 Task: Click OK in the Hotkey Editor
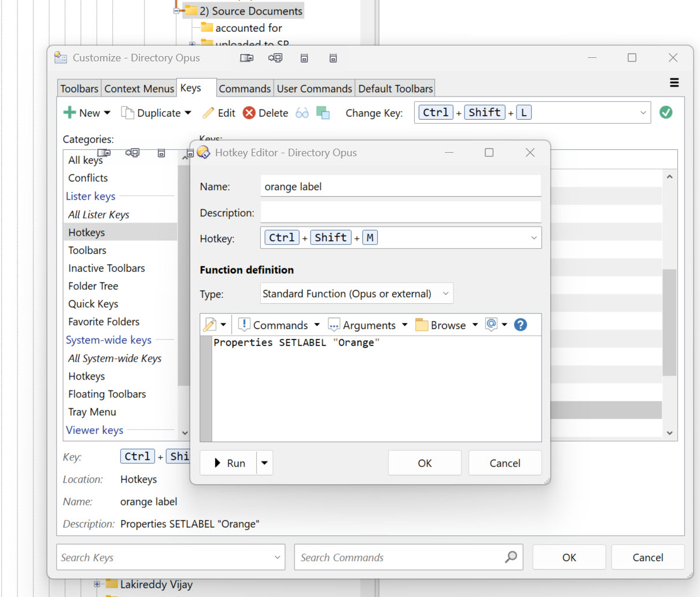click(425, 463)
